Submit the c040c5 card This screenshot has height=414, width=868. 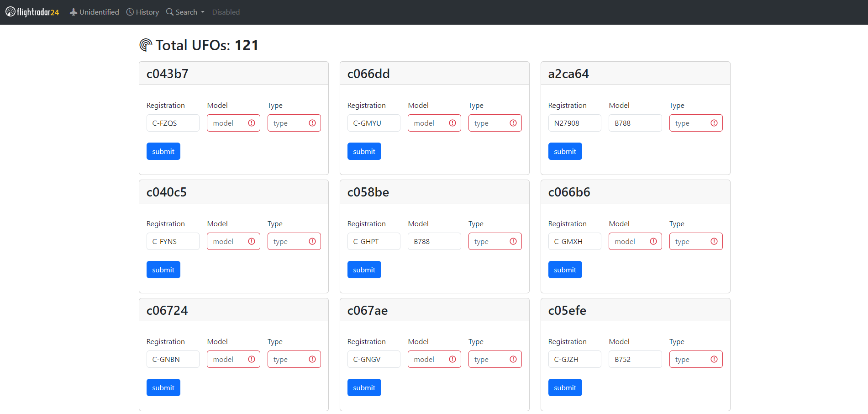click(x=163, y=270)
